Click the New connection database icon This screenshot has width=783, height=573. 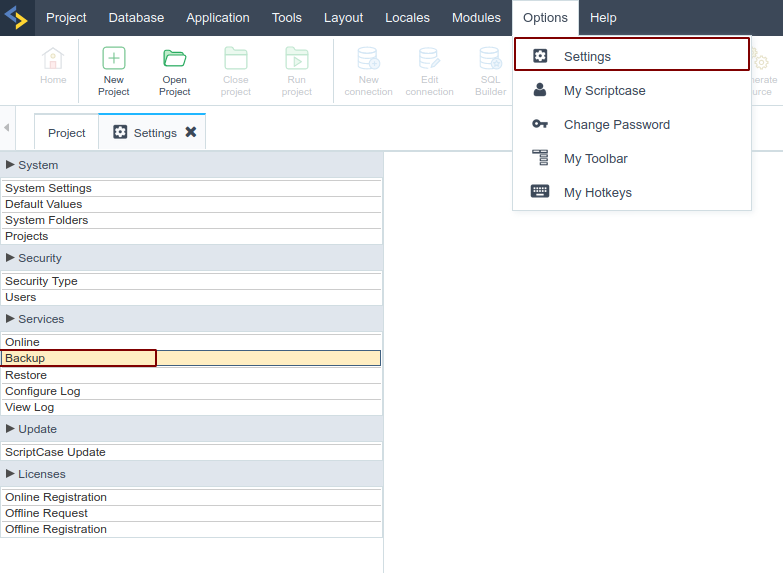coord(368,59)
